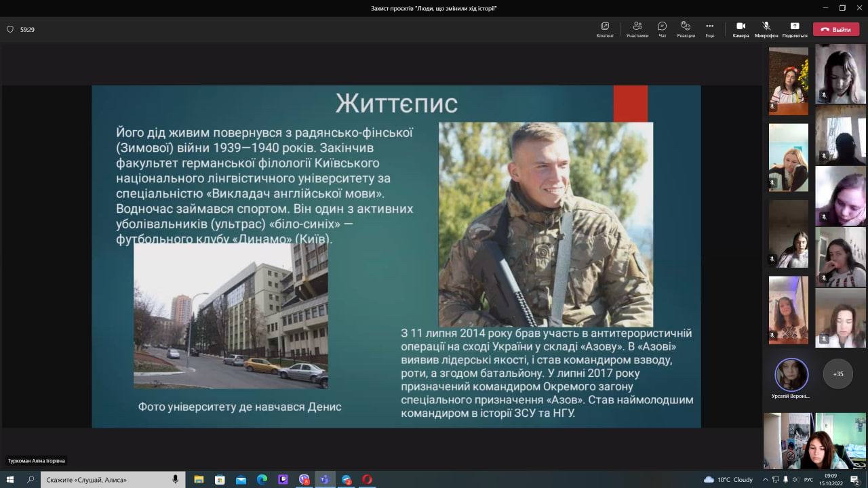Click the shield icon next to meeting timer
Viewport: 868px width, 488px height.
tap(10, 30)
